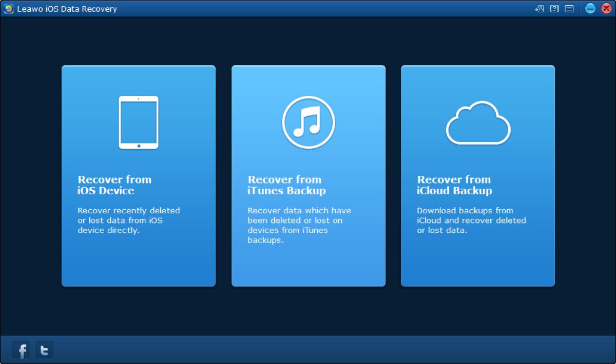Click the Register key icon in the title bar
The height and width of the screenshot is (364, 616).
tap(539, 9)
